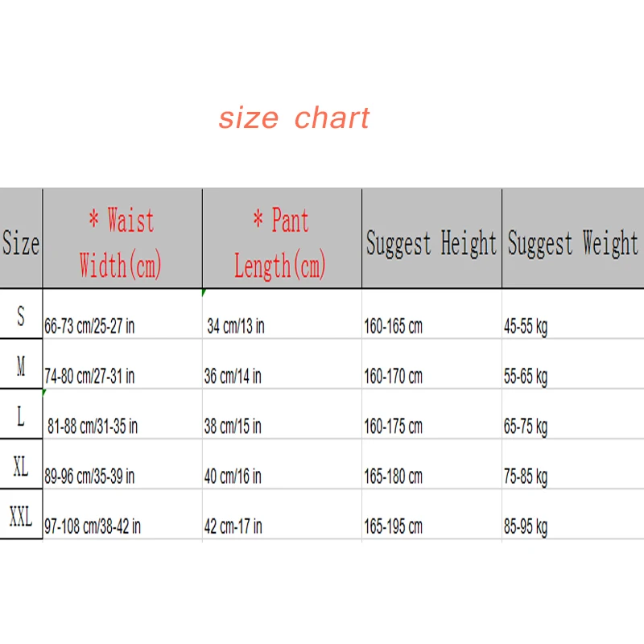Select the 66-73 cm/25-27 in waist cell

[89, 326]
